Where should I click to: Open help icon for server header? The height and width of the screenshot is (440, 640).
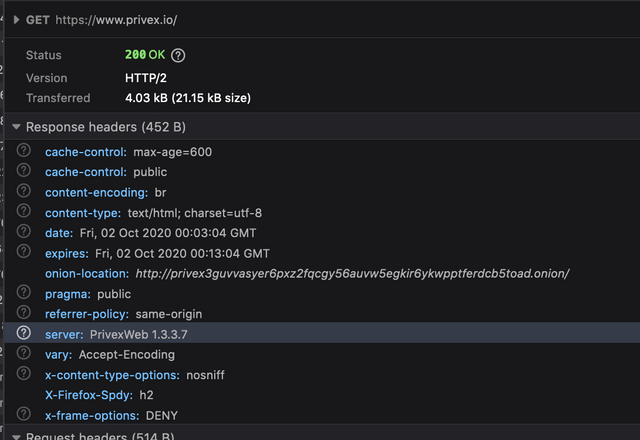click(x=24, y=334)
